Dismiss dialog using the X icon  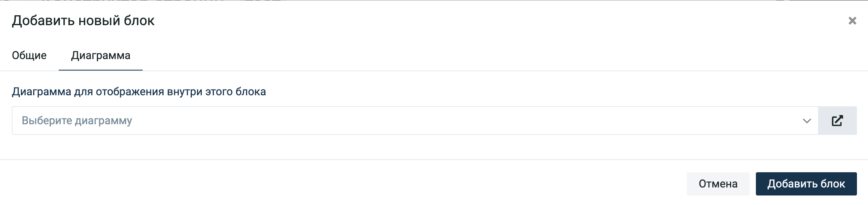tap(852, 21)
